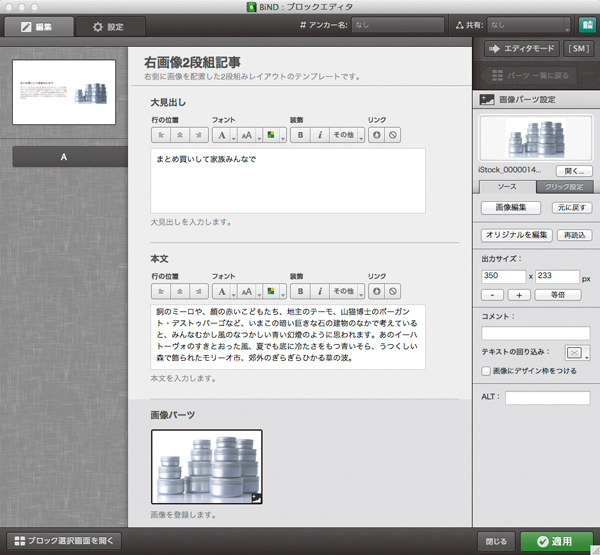The image size is (600, 555).
Task: Click Bold in the 大見出し toolbar
Action: tap(300, 134)
